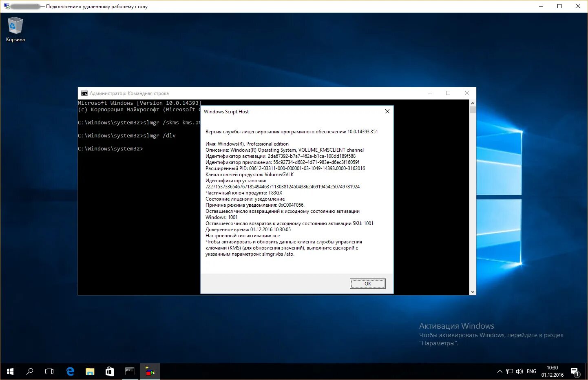Click 'Имя: Windows(R), Professional edition' line
The image size is (588, 380).
coord(247,144)
